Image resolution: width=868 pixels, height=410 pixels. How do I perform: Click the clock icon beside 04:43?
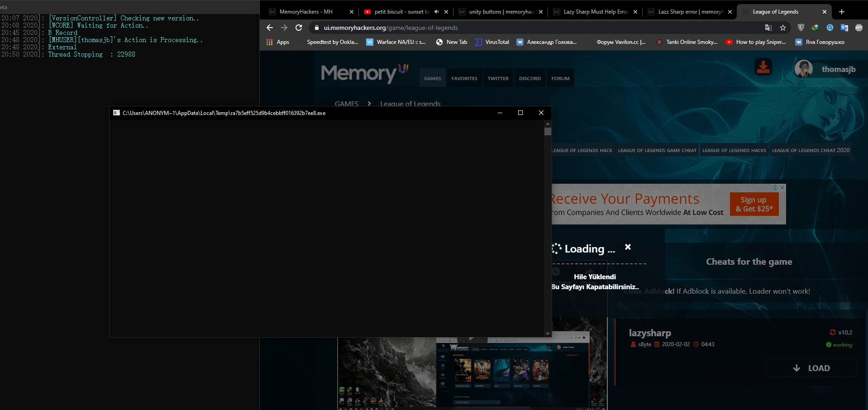click(x=696, y=344)
